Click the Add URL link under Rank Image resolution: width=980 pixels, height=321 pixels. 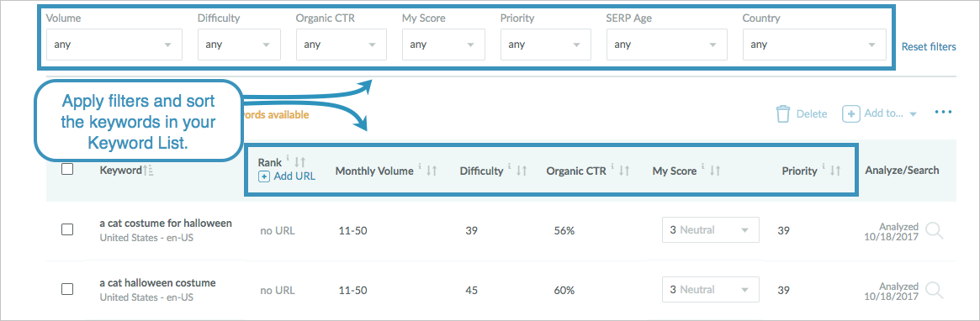click(x=287, y=176)
